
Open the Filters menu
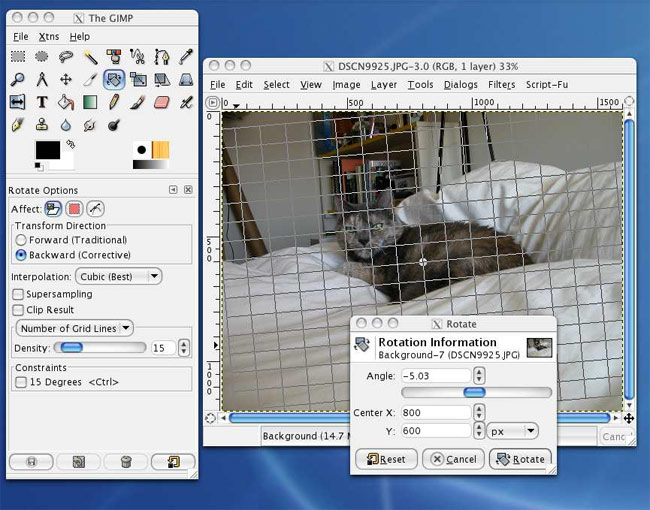tap(501, 85)
